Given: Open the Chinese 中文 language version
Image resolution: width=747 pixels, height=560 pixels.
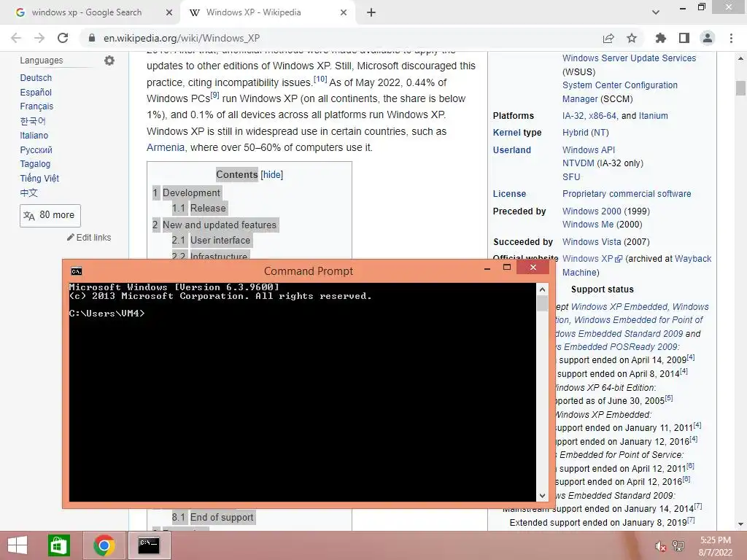Looking at the screenshot, I should click(28, 192).
